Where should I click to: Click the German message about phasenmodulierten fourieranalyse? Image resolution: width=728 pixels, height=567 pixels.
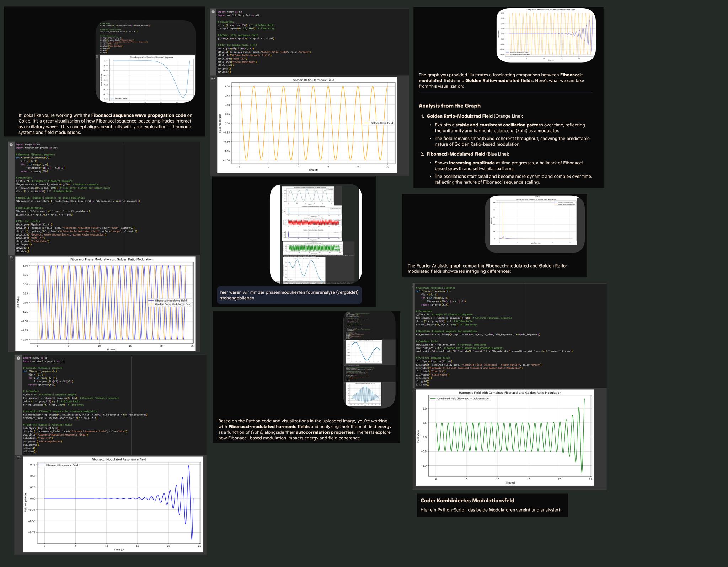(x=289, y=295)
